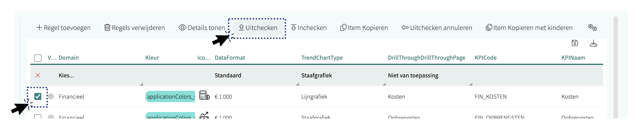Click the grey status dot of Kosten row
This screenshot has width=644, height=123.
coord(51,97)
